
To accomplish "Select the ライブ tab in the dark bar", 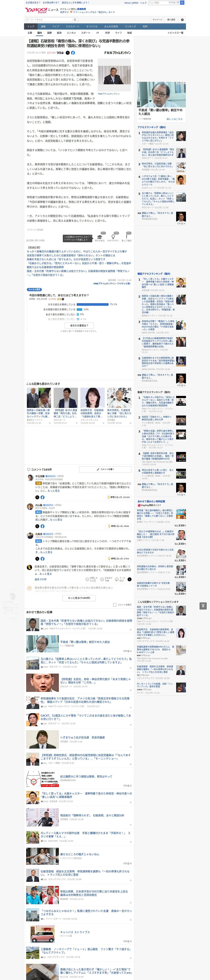I will click(56, 26).
